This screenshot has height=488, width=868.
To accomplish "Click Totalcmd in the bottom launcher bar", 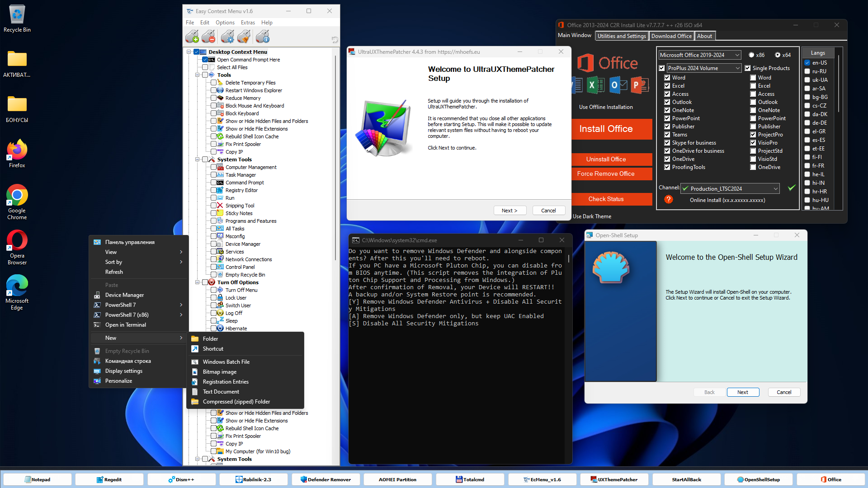I will pyautogui.click(x=470, y=479).
